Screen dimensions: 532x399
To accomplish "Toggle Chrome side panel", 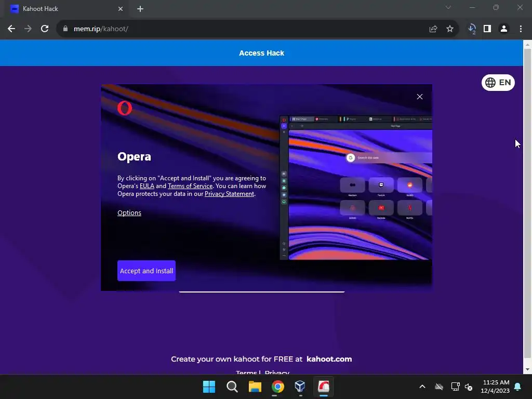I will point(487,29).
